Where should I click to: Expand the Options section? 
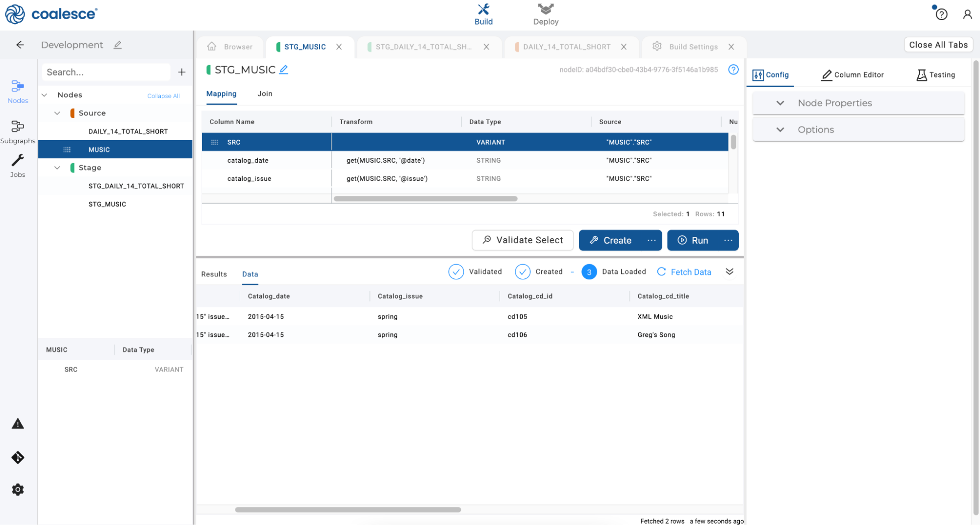point(780,130)
